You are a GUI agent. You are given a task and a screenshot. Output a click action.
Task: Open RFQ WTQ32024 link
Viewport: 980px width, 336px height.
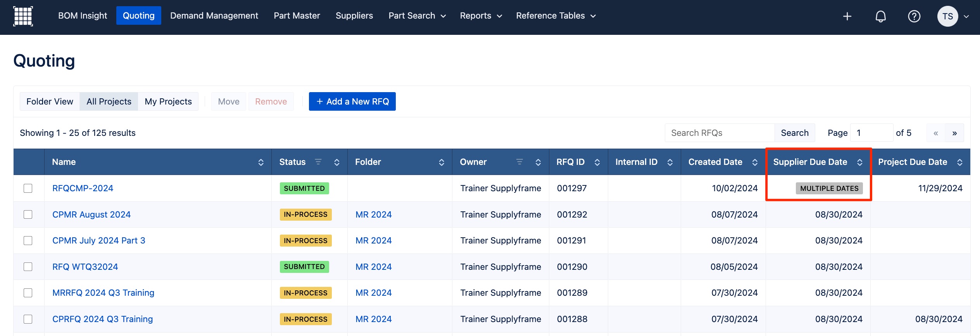pos(85,267)
